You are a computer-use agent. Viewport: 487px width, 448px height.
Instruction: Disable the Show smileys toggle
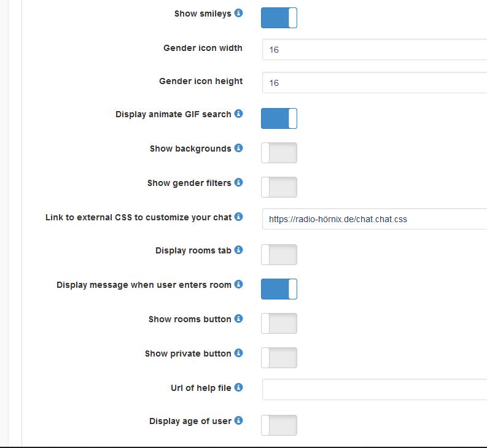click(x=279, y=18)
